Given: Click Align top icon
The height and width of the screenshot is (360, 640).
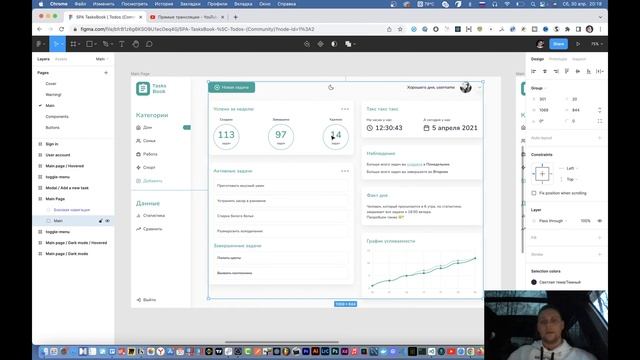Looking at the screenshot, I should click(x=567, y=71).
